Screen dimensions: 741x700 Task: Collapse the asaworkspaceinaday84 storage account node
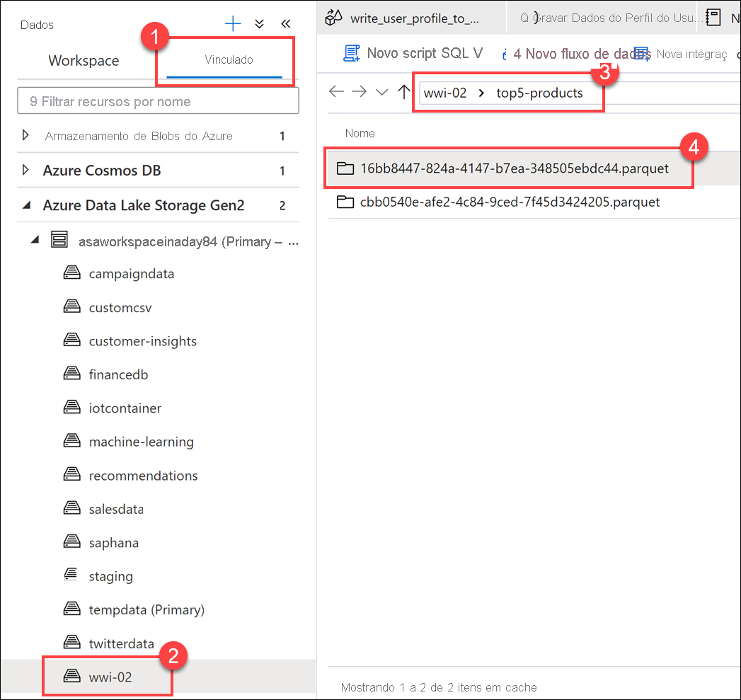tap(35, 240)
